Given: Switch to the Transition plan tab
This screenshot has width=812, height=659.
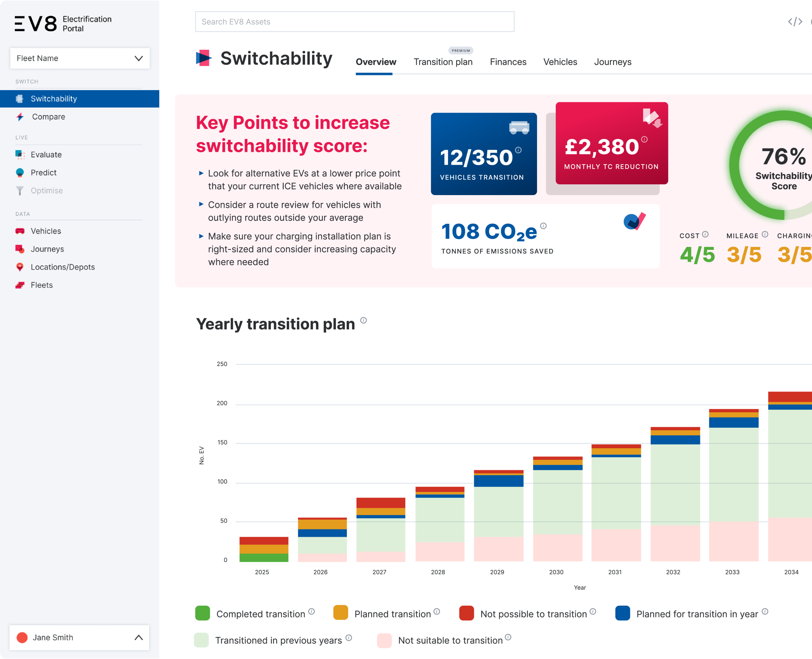Looking at the screenshot, I should [x=443, y=62].
